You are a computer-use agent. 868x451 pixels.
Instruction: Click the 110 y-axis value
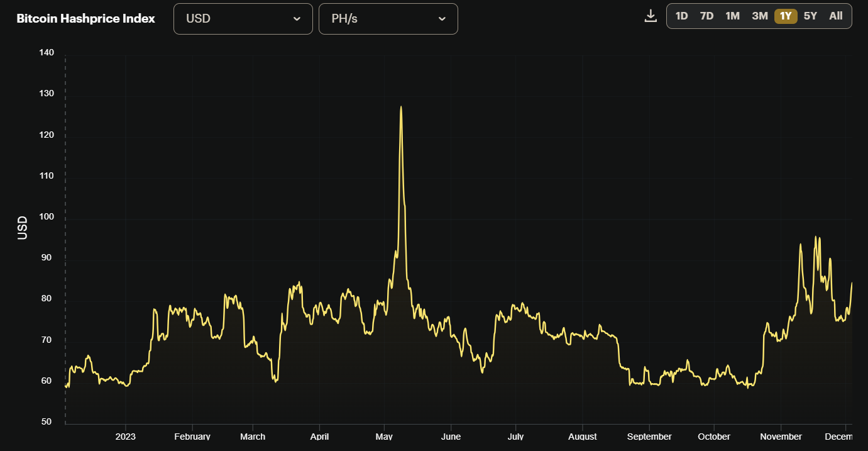click(x=46, y=175)
